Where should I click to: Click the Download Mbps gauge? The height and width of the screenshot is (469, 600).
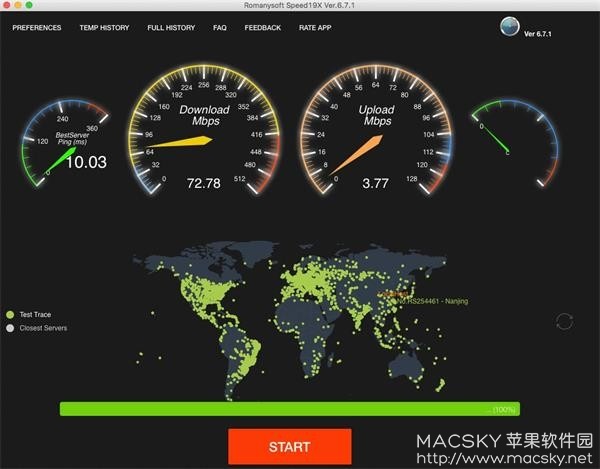click(204, 130)
